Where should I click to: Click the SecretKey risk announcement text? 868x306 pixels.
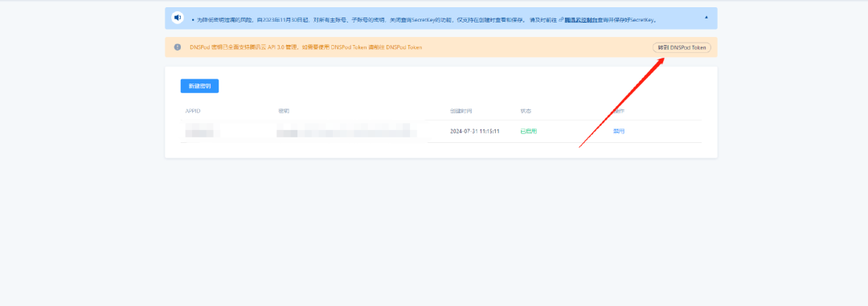427,19
